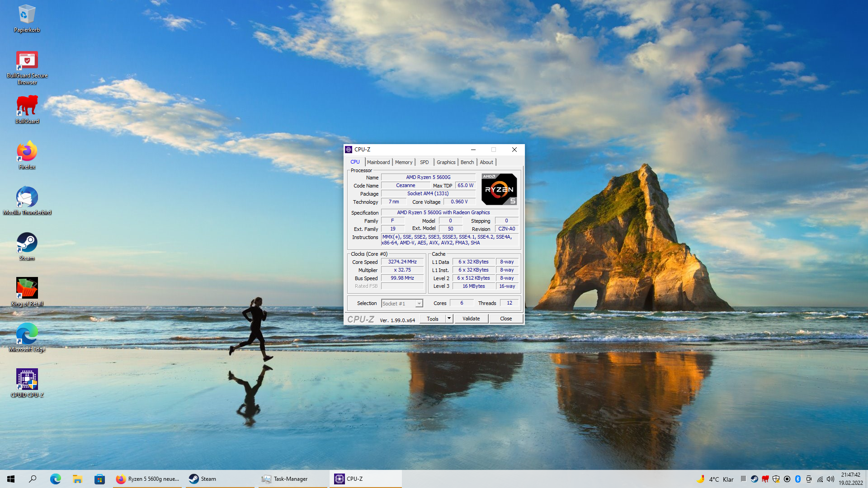Switch to the Memory tab
Screen dimensions: 868x488
[403, 162]
